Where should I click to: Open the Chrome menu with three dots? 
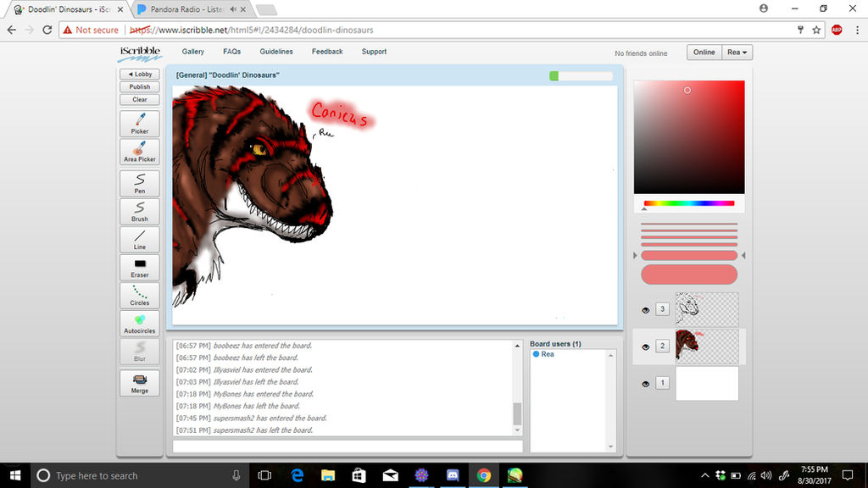857,30
